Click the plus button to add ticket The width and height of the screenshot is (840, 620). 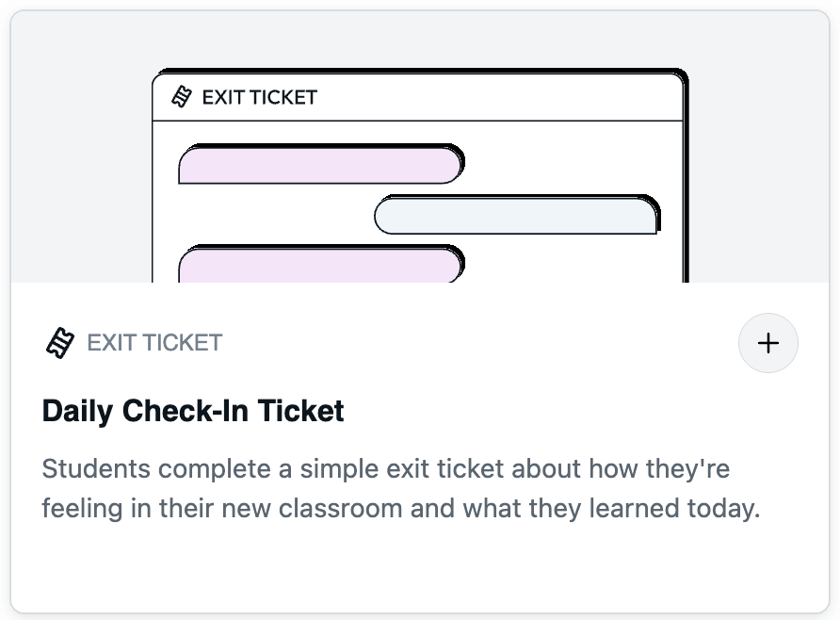pos(767,343)
